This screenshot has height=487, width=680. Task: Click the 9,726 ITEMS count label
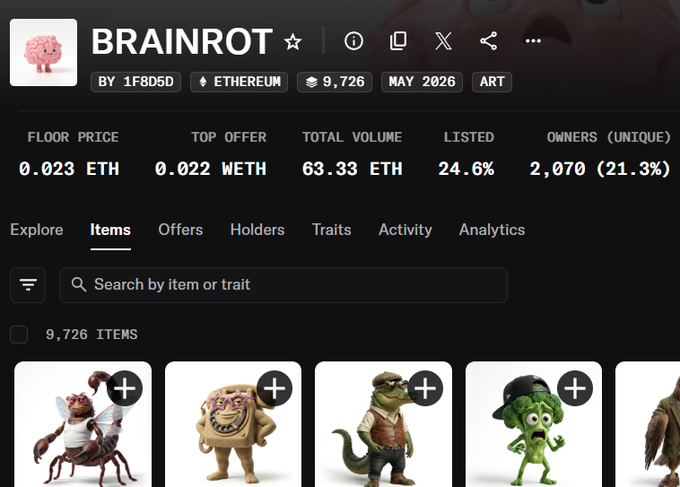[92, 335]
